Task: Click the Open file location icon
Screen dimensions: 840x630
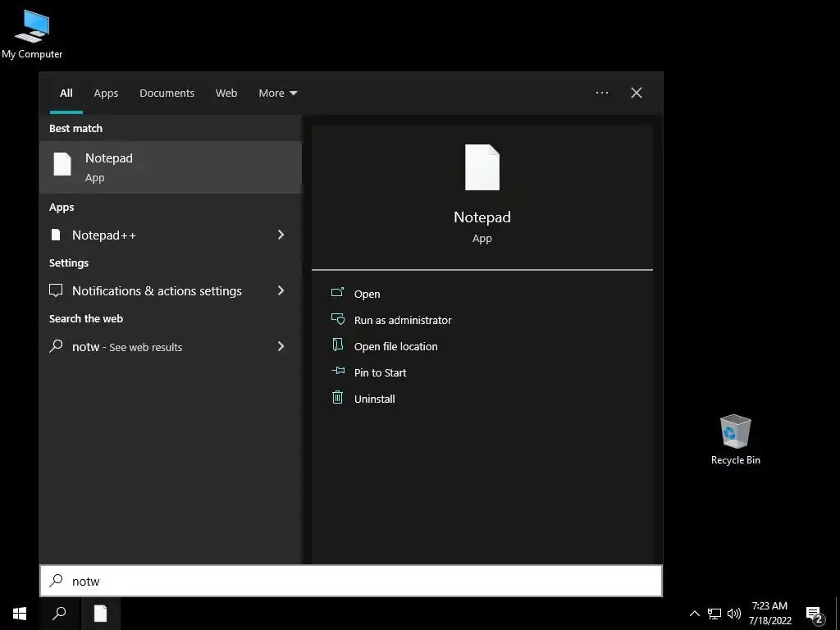Action: [337, 345]
